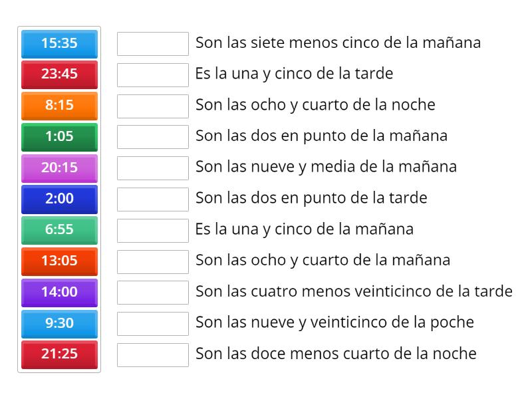The height and width of the screenshot is (399, 532).
Task: Click the box next to 'Es la una y cinco de la tarde'
Action: pos(152,74)
